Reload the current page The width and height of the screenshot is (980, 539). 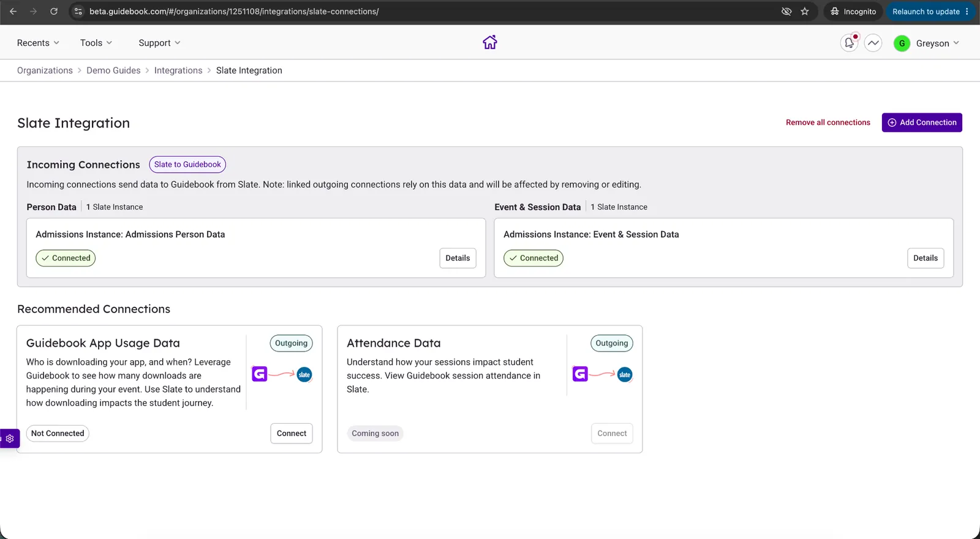coord(54,12)
